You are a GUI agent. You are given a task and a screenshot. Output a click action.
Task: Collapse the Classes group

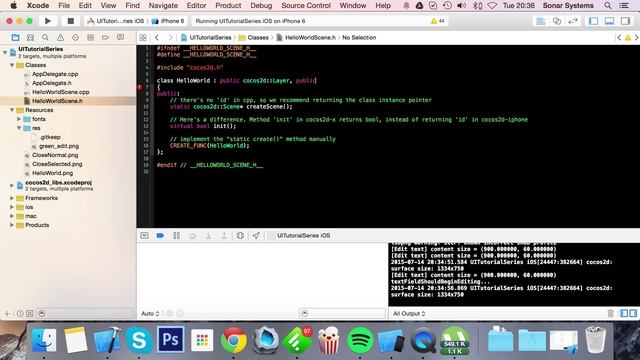tap(12, 65)
